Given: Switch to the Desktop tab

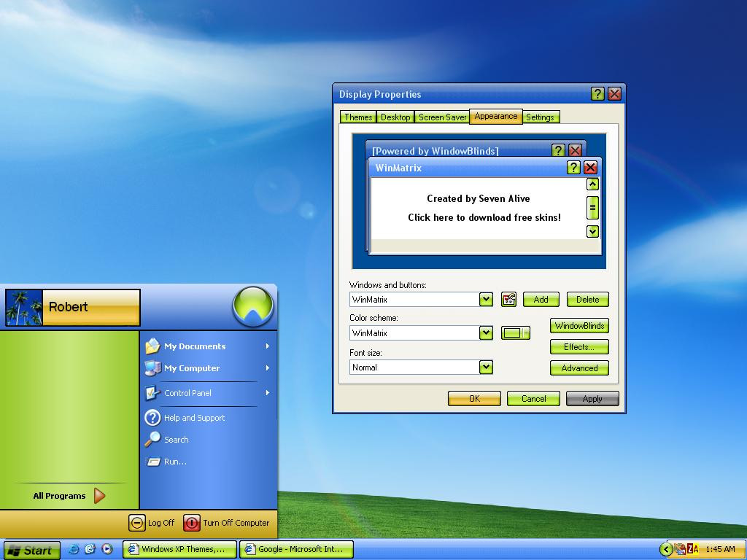Looking at the screenshot, I should [395, 117].
